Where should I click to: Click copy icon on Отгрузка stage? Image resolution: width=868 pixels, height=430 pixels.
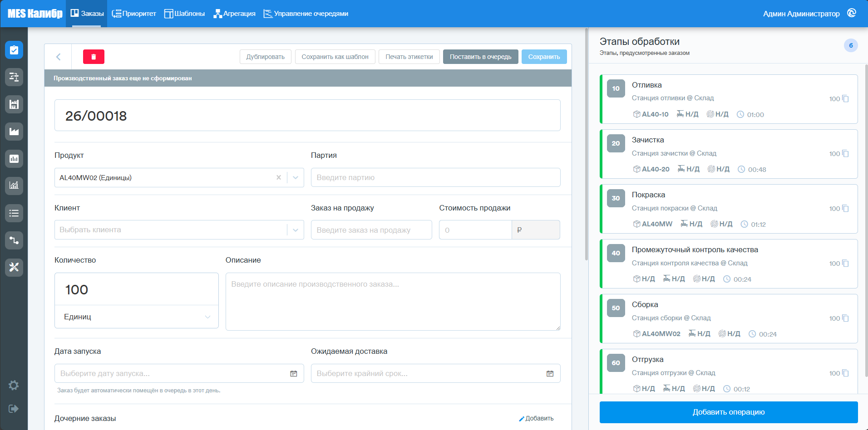coord(845,373)
